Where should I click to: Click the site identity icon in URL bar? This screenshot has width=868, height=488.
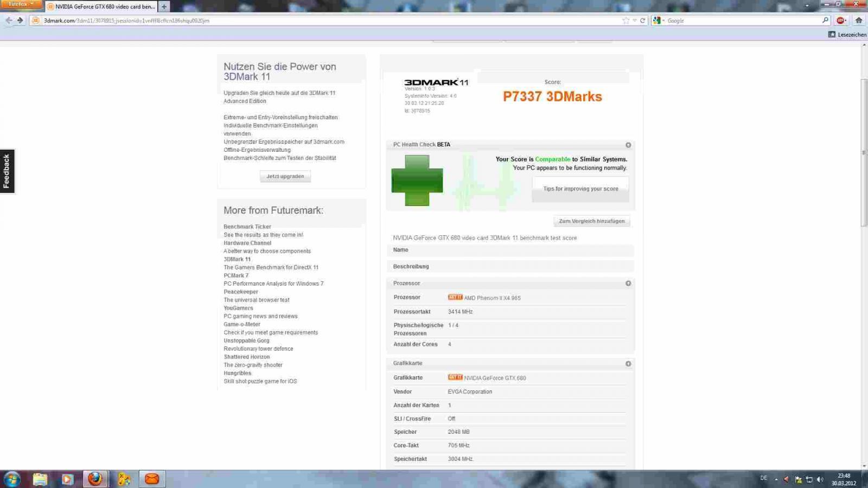(36, 21)
